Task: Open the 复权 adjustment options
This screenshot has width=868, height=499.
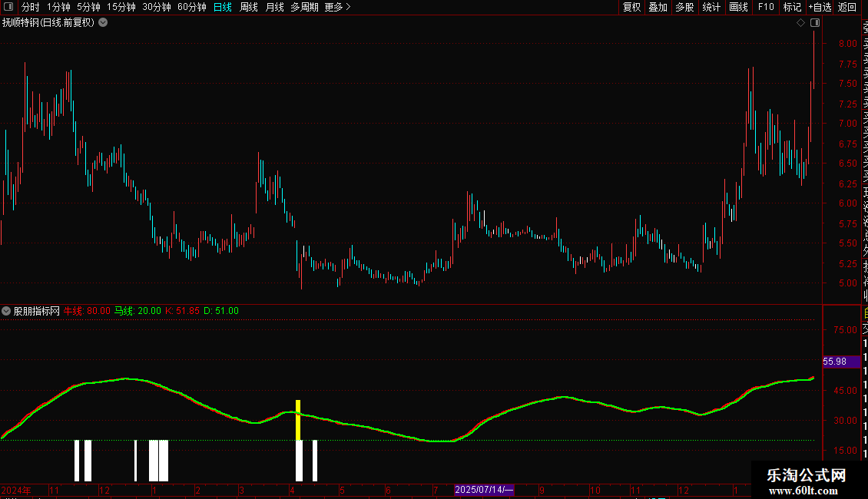Action: [631, 7]
